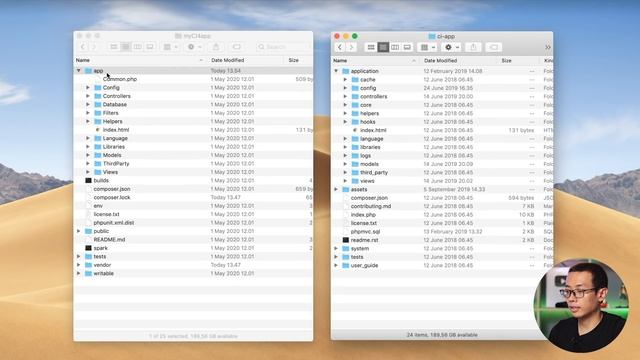Click the Share icon in ci-app window
This screenshot has height=360, width=640.
point(473,47)
